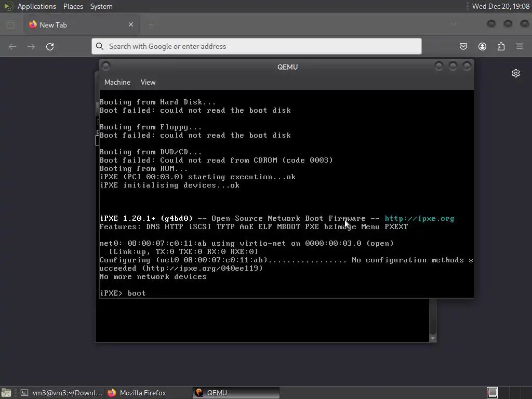Close the QEMU window
The image size is (532, 399).
click(467, 66)
